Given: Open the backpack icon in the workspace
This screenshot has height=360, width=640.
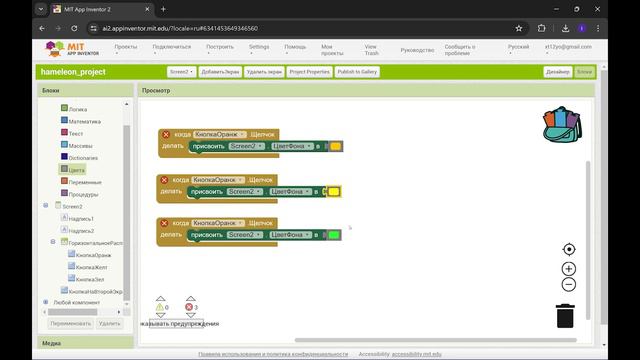Looking at the screenshot, I should (x=562, y=125).
